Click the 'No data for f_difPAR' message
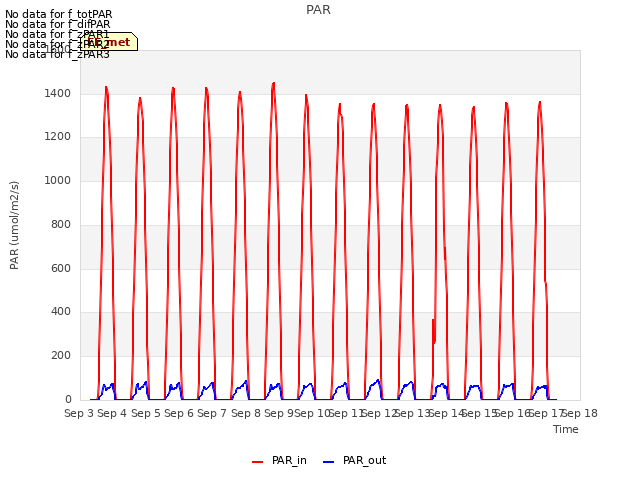This screenshot has width=640, height=480. point(58,24)
